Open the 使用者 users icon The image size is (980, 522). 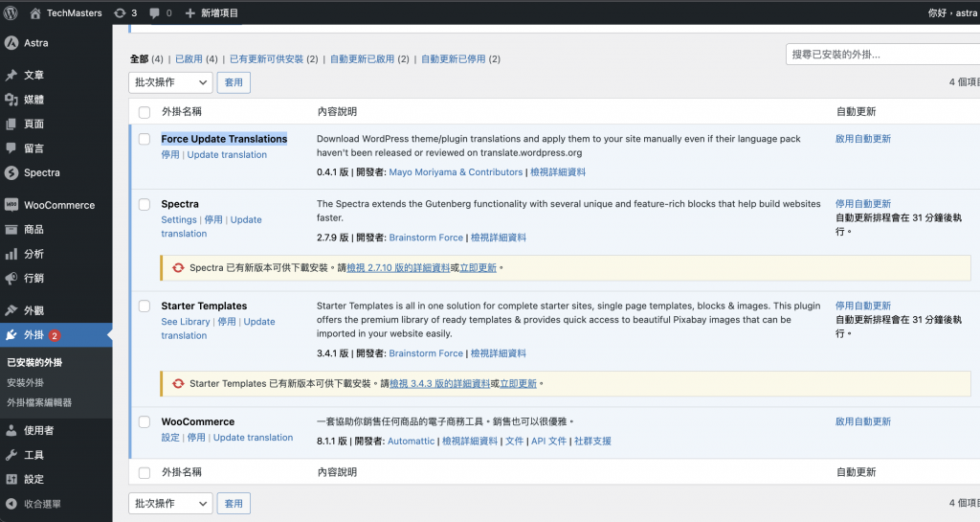[11, 430]
